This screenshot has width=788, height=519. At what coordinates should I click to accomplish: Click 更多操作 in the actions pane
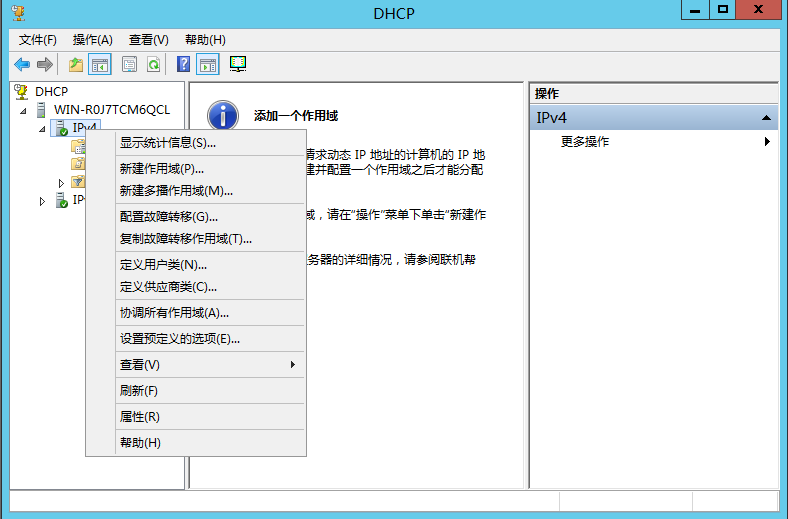(585, 142)
